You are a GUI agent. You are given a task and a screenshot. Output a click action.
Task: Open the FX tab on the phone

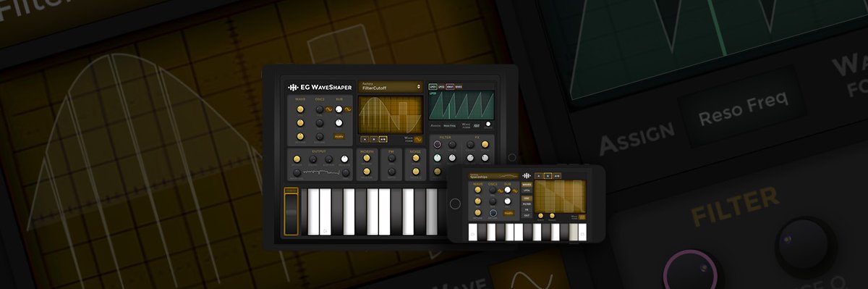click(527, 210)
